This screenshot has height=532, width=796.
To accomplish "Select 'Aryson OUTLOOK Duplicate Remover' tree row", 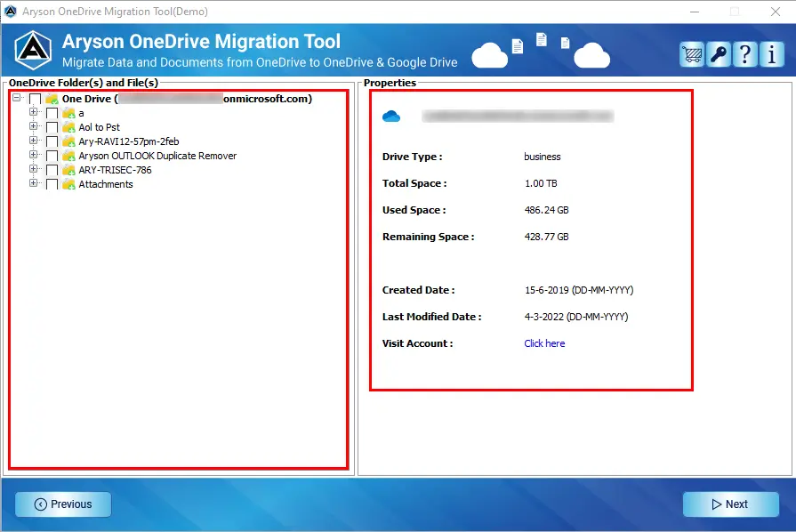I will pos(157,156).
